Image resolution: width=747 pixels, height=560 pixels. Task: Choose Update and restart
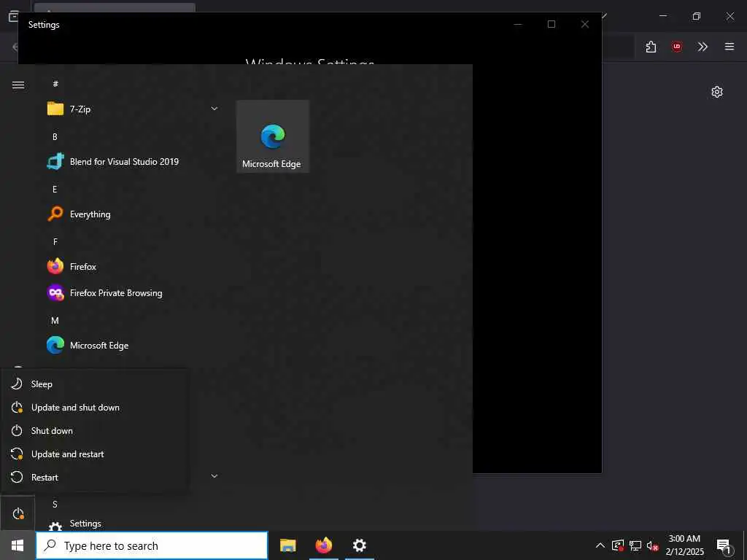[94, 454]
